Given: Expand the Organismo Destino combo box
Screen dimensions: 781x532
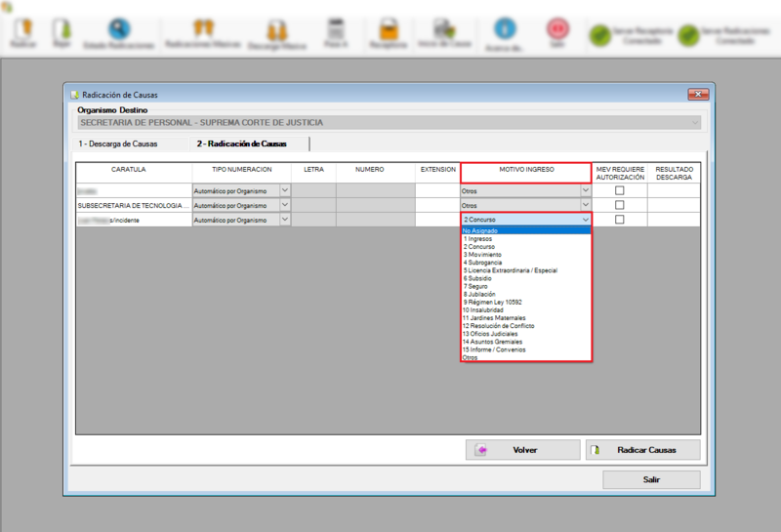Looking at the screenshot, I should pos(695,123).
